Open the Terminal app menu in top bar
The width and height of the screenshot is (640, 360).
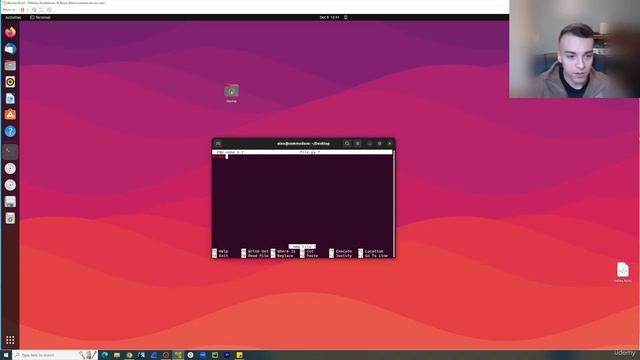tap(40, 18)
